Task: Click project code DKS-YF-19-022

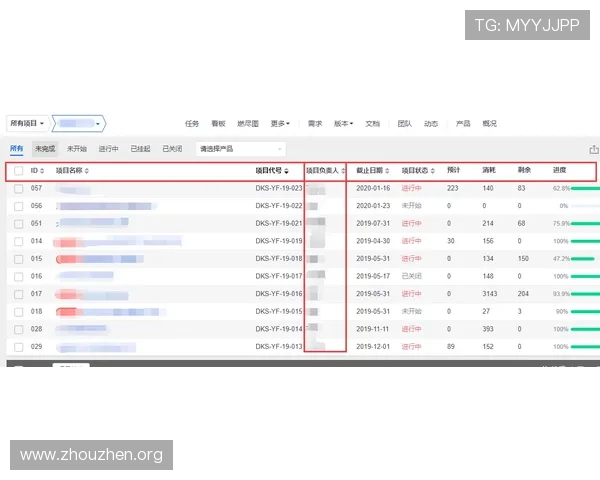Action: pos(279,206)
